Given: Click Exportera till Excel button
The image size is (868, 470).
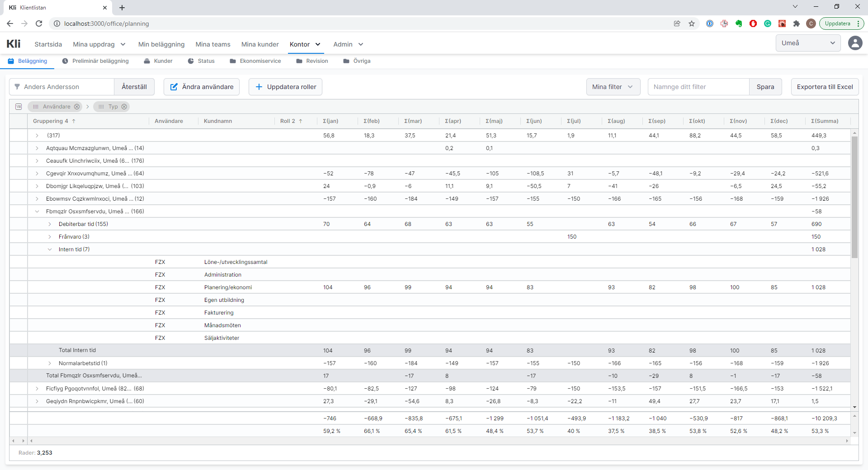Looking at the screenshot, I should [825, 87].
